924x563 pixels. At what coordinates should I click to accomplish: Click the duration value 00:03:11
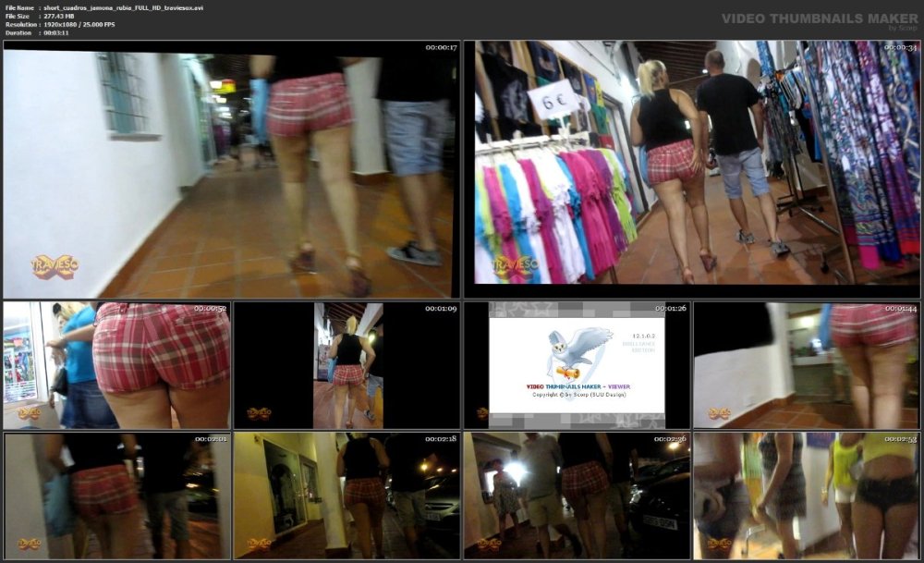(x=56, y=33)
